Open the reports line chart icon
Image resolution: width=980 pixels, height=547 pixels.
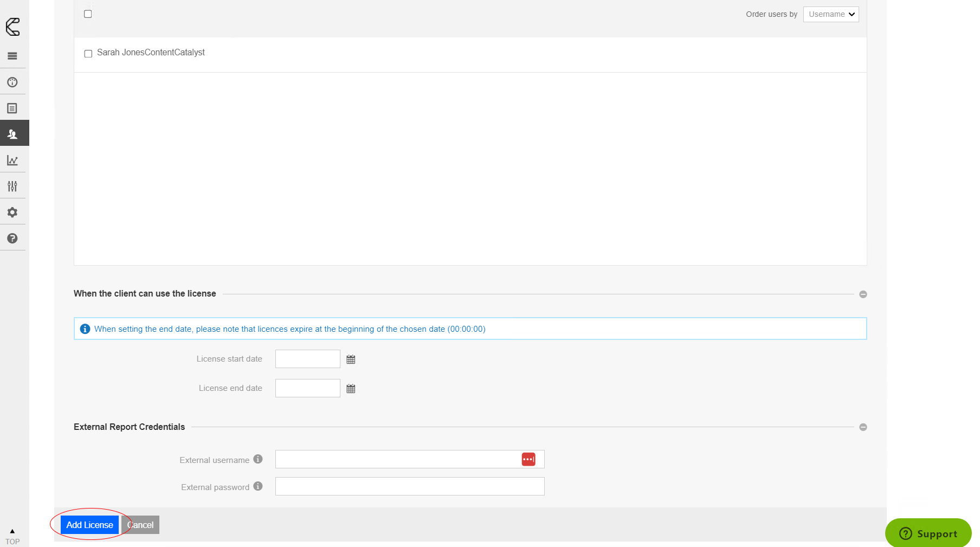click(12, 160)
